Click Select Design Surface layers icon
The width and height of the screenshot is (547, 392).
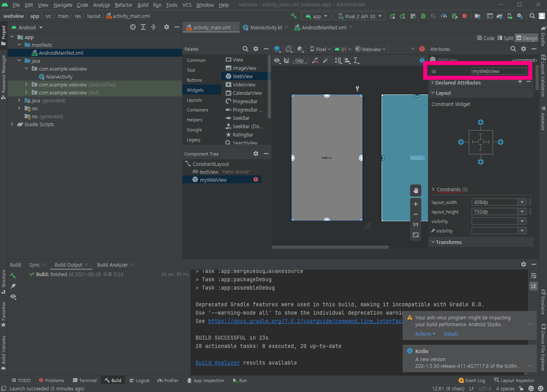(x=277, y=49)
